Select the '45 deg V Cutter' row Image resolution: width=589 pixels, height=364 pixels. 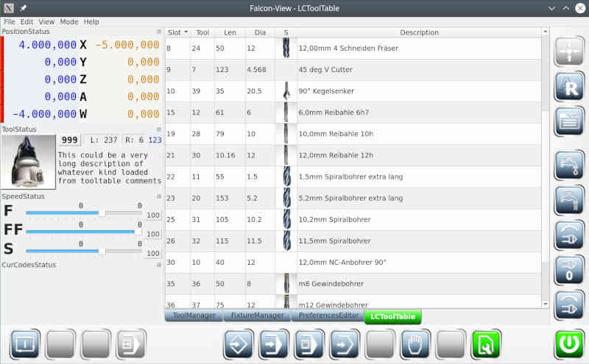click(353, 70)
